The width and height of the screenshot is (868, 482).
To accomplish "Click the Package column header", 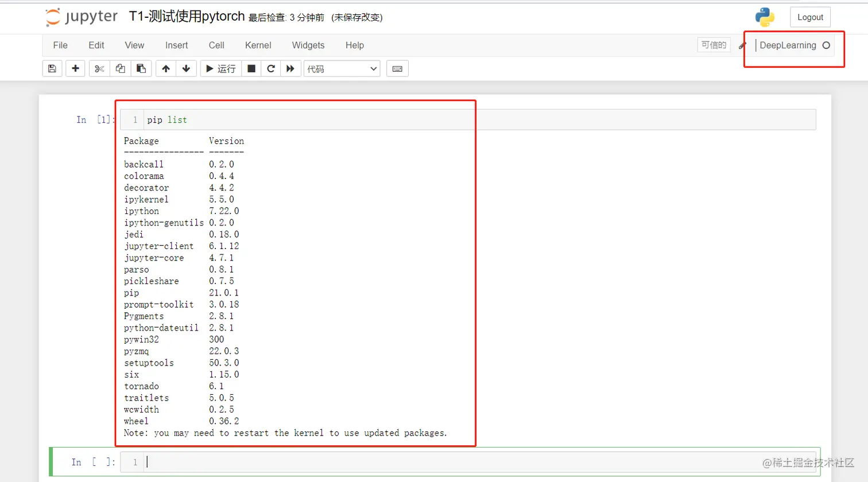I will click(141, 141).
